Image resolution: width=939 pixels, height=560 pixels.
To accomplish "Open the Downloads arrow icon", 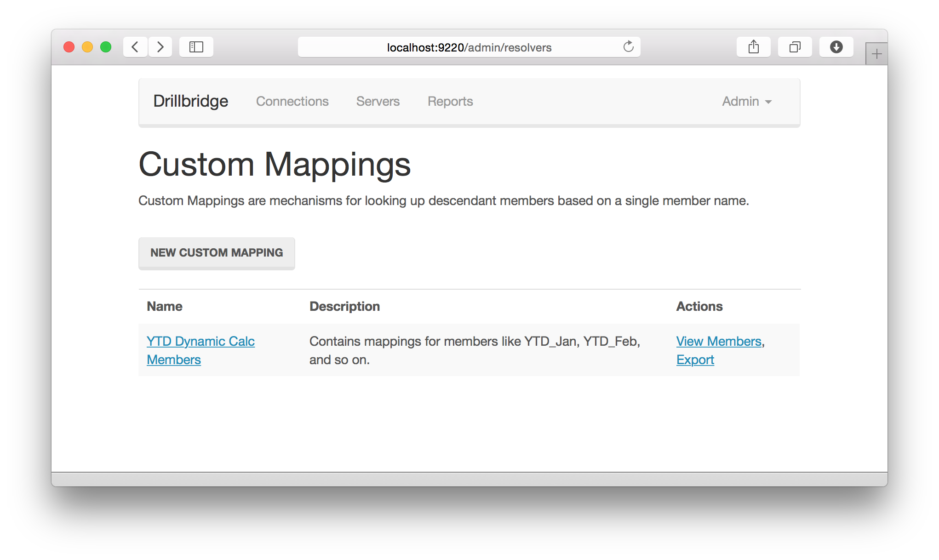I will tap(836, 47).
